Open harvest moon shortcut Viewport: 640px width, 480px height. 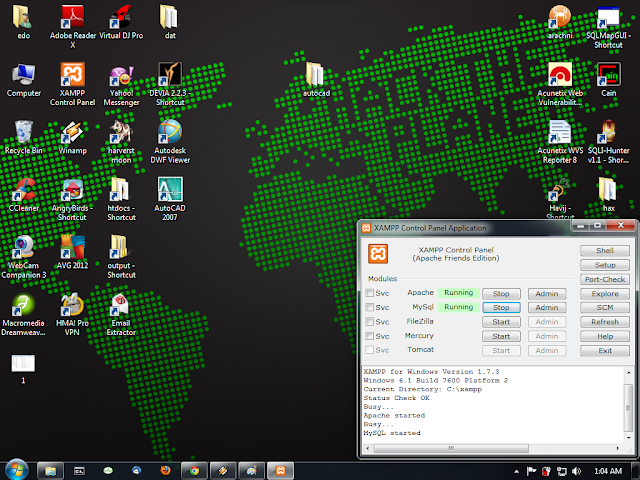[x=121, y=142]
